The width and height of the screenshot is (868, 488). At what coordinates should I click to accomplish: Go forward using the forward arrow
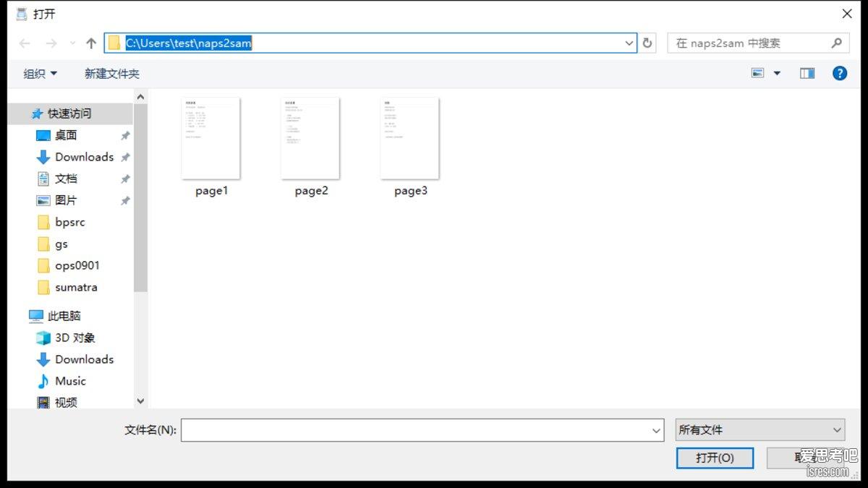51,43
